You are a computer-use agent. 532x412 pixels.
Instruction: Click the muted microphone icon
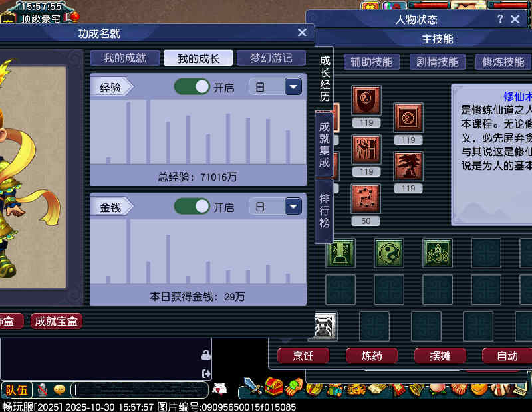point(43,390)
